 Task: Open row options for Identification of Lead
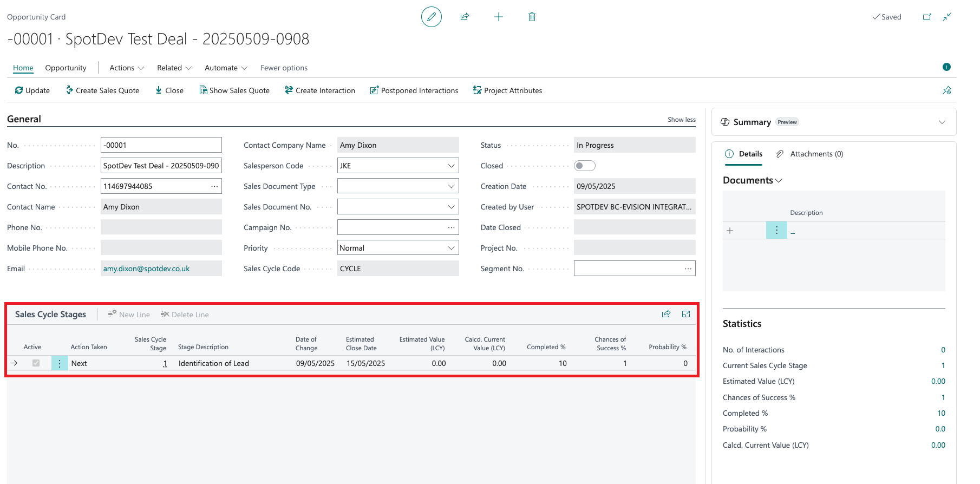60,363
